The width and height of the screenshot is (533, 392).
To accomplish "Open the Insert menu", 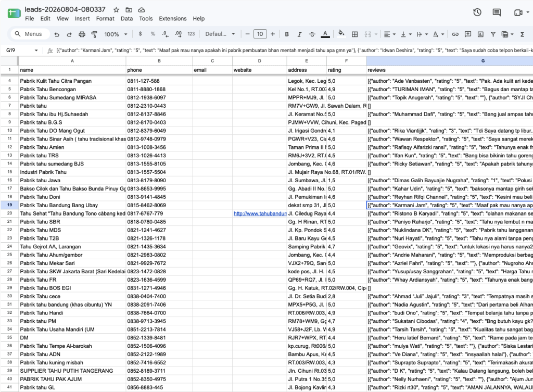I will tap(82, 19).
